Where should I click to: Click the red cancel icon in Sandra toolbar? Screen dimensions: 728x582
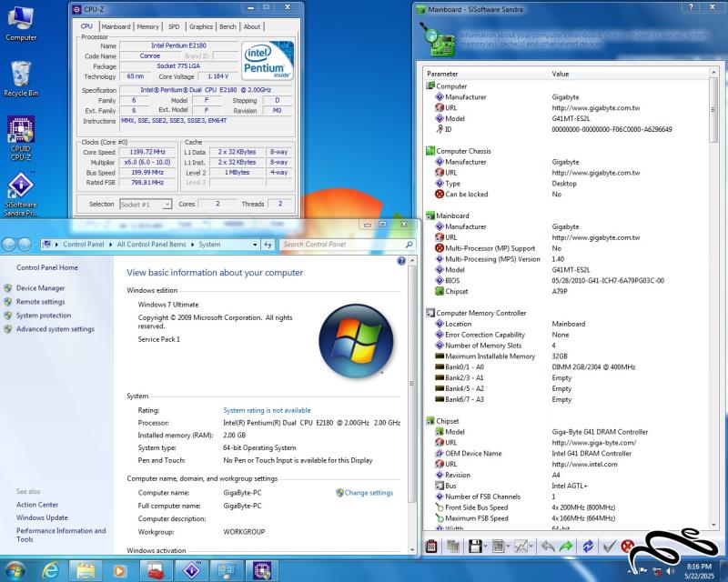(627, 547)
